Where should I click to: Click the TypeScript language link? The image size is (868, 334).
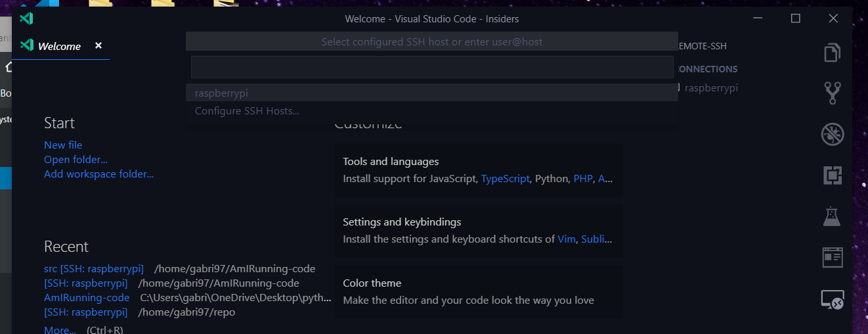[x=506, y=178]
